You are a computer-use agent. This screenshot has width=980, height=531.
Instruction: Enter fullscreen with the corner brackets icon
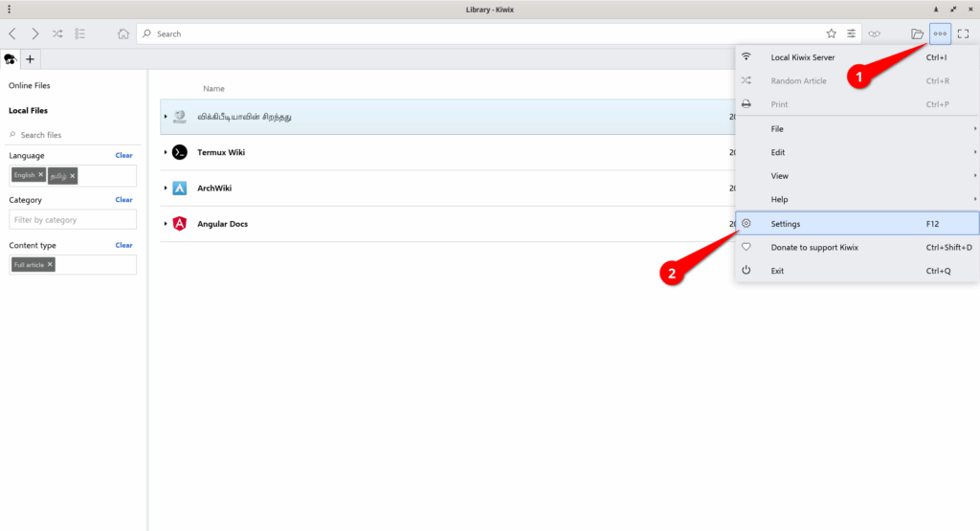[963, 33]
